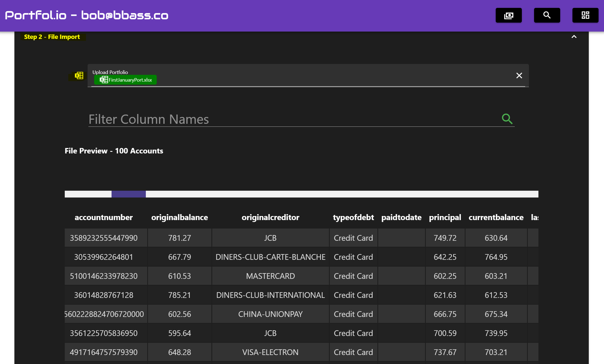This screenshot has height=364, width=604.
Task: Select the MASTERCARD creditor cell
Action: (270, 276)
